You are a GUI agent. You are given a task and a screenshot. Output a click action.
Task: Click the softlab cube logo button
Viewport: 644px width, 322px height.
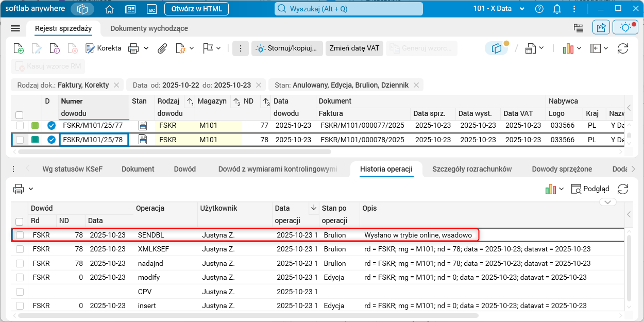[x=82, y=9]
